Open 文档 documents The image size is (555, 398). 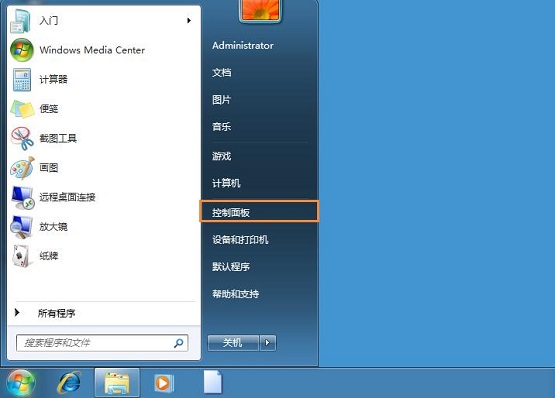222,73
